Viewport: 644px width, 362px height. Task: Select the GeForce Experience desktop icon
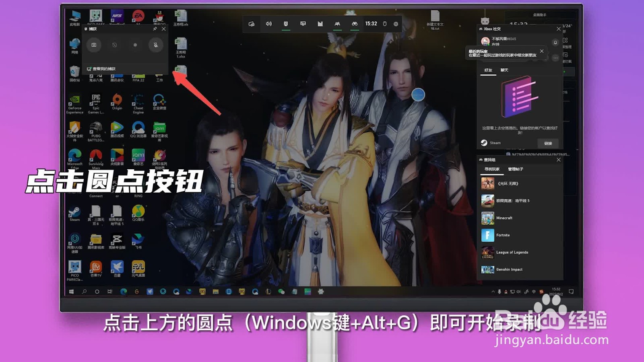[x=75, y=104]
